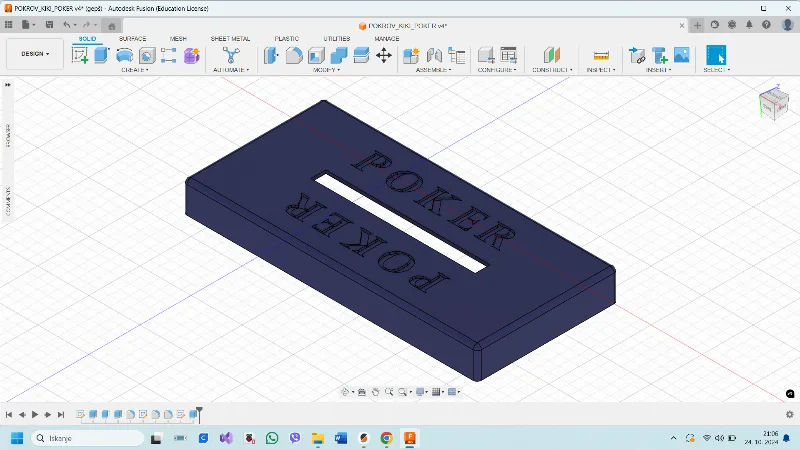The image size is (800, 450).
Task: Activate the Fillet tool in Modify
Action: pos(294,55)
